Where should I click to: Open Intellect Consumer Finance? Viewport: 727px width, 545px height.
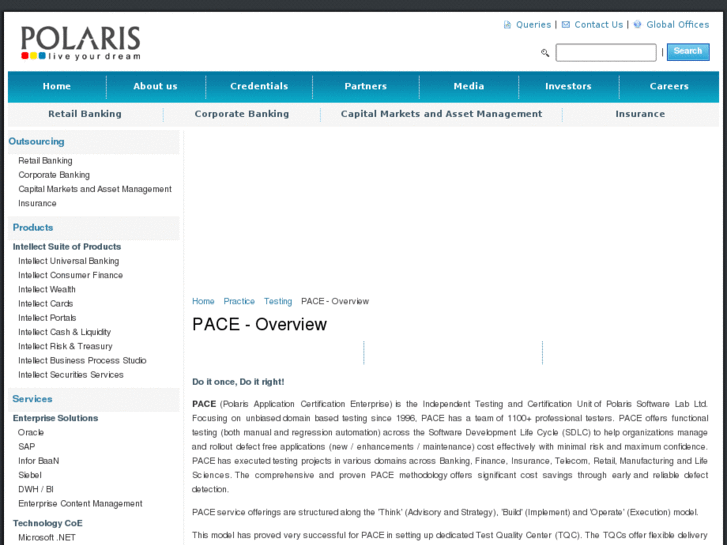click(70, 276)
